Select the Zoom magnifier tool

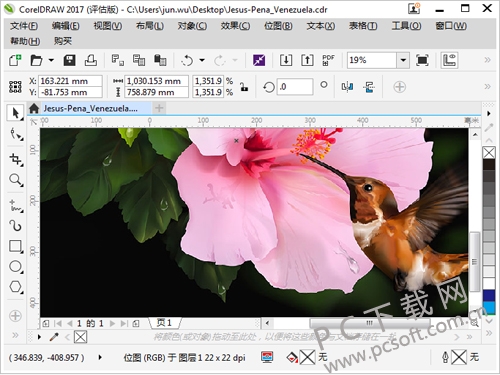[16, 180]
